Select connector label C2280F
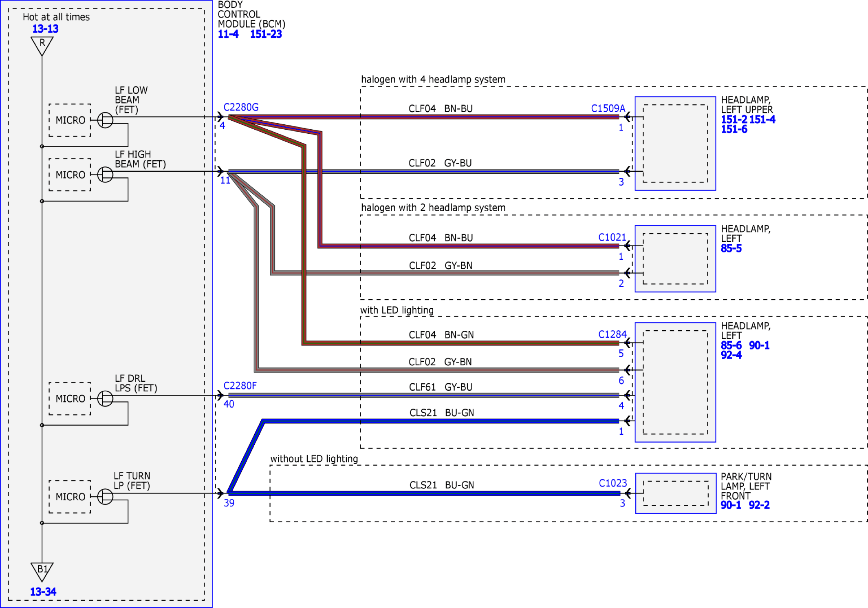Screen dimensions: 868x608 click(240, 386)
